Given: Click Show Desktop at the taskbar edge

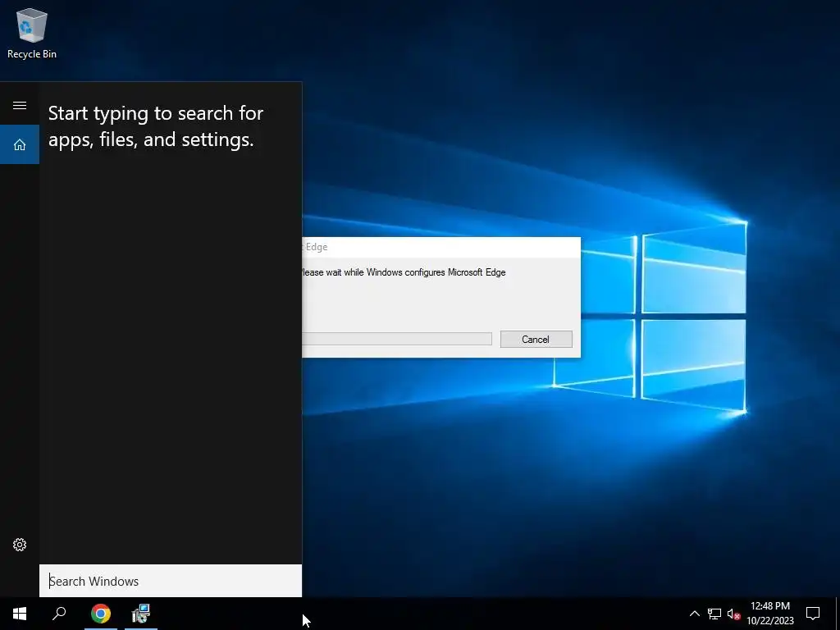Looking at the screenshot, I should point(838,614).
